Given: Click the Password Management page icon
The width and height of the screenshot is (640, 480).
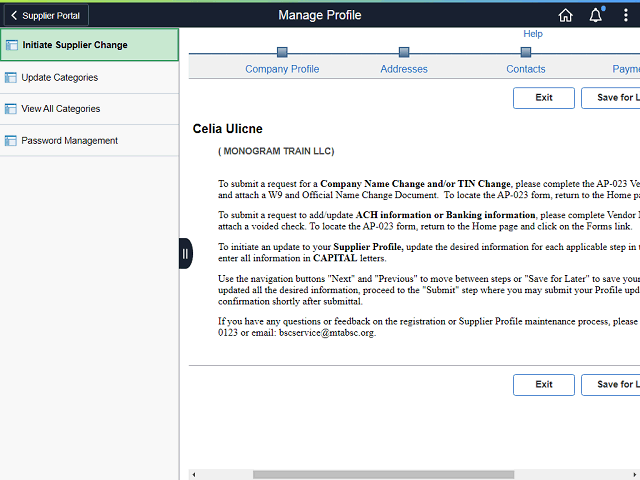Looking at the screenshot, I should click(x=11, y=140).
